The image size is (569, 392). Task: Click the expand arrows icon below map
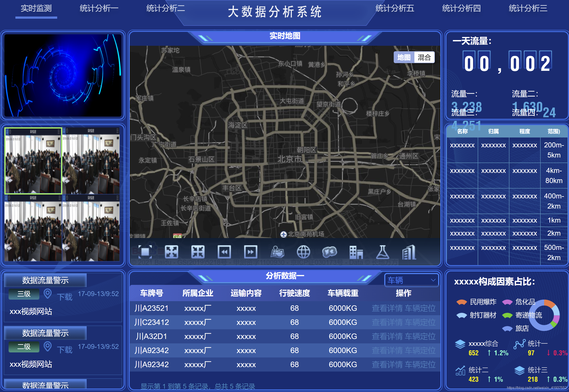click(171, 252)
